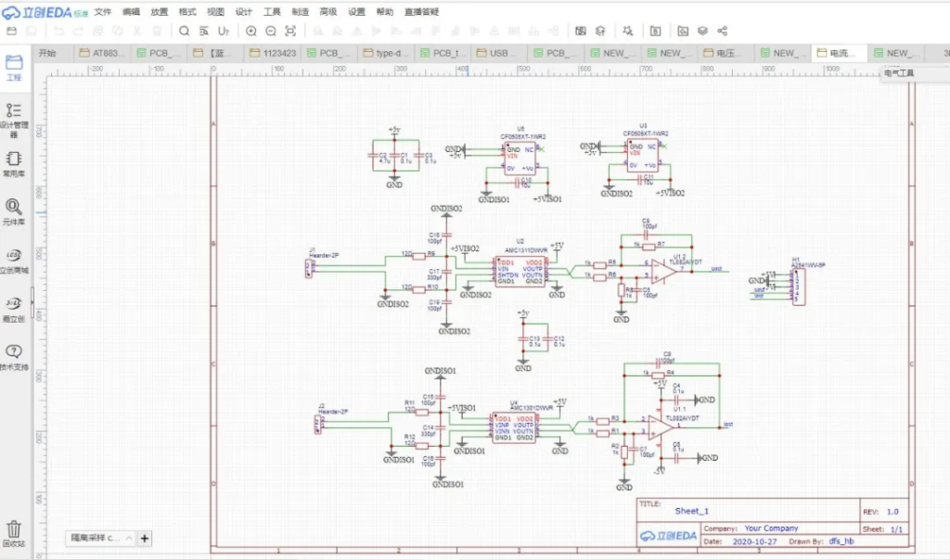Open the 工程 project panel in sidebar
The image size is (950, 560).
14,68
